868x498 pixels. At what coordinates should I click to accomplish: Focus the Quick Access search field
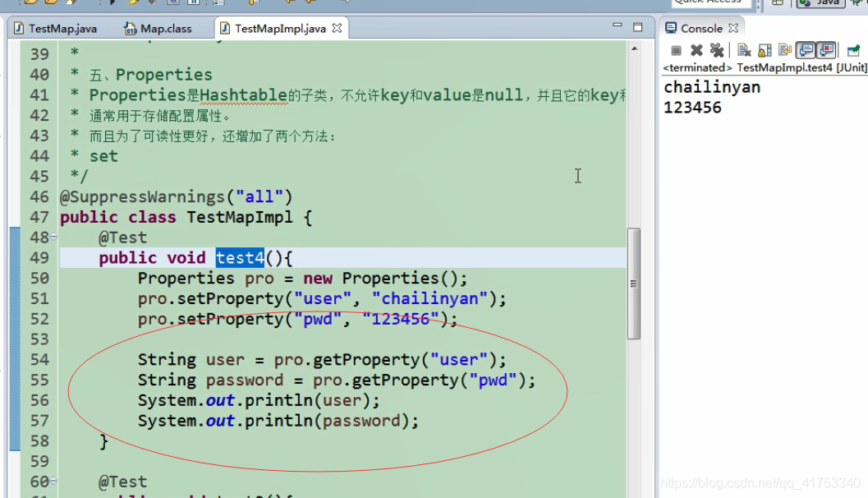coord(712,2)
